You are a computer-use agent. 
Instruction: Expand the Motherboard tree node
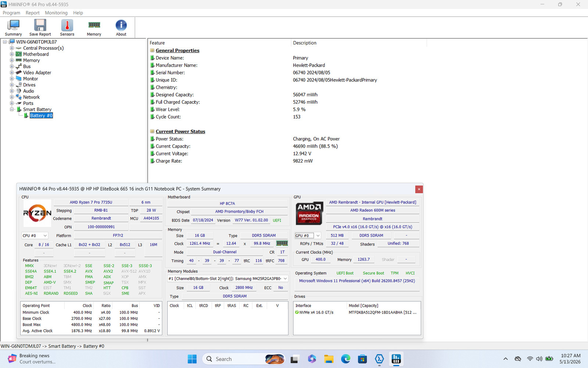(x=12, y=54)
